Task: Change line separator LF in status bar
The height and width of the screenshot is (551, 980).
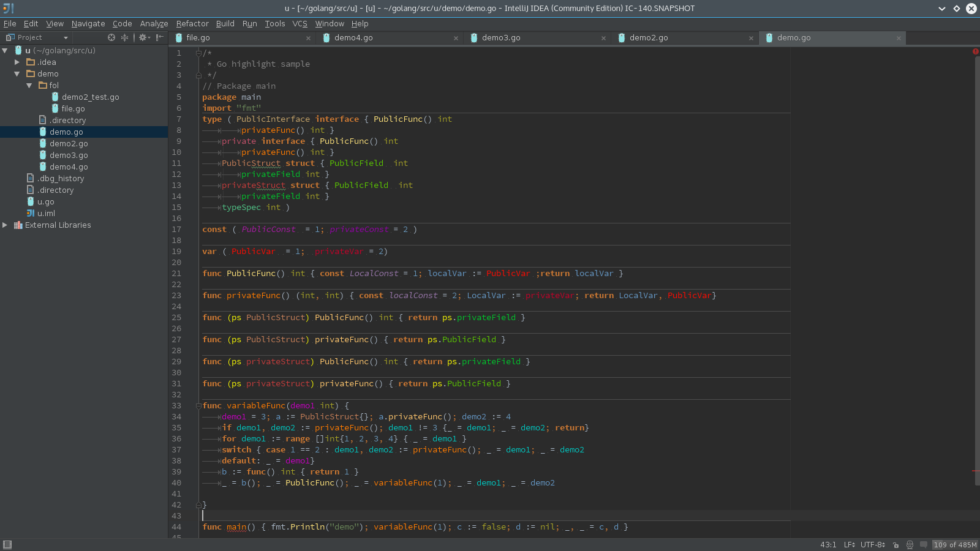Action: (x=850, y=545)
